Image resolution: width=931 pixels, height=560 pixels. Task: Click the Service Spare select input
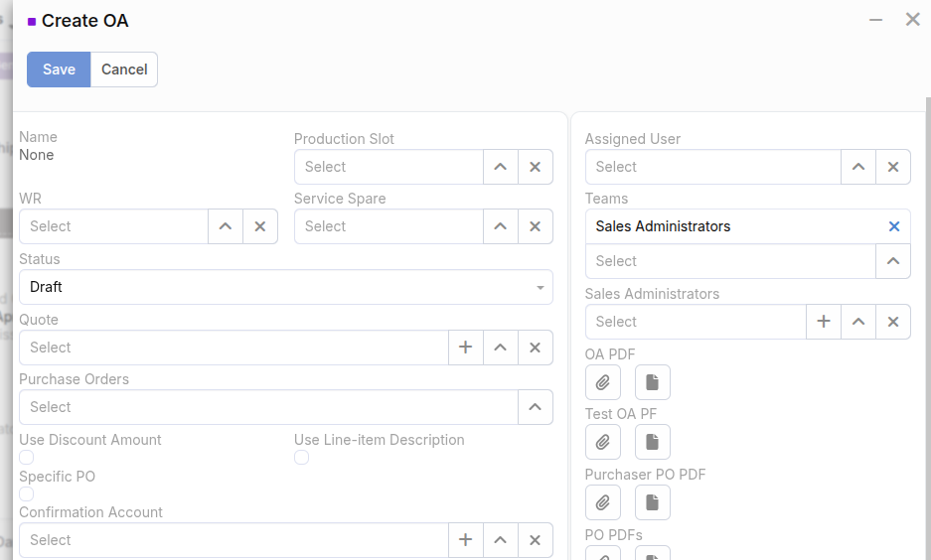click(388, 226)
